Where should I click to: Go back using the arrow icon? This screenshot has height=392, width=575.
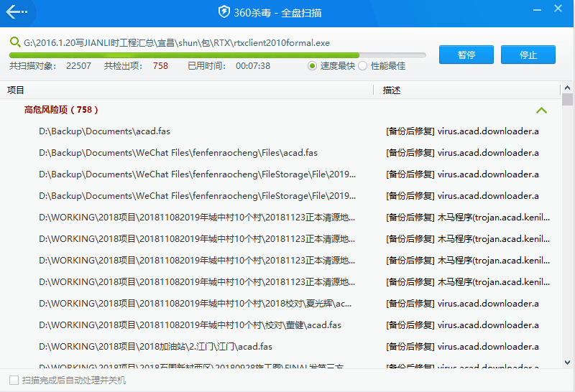click(17, 12)
